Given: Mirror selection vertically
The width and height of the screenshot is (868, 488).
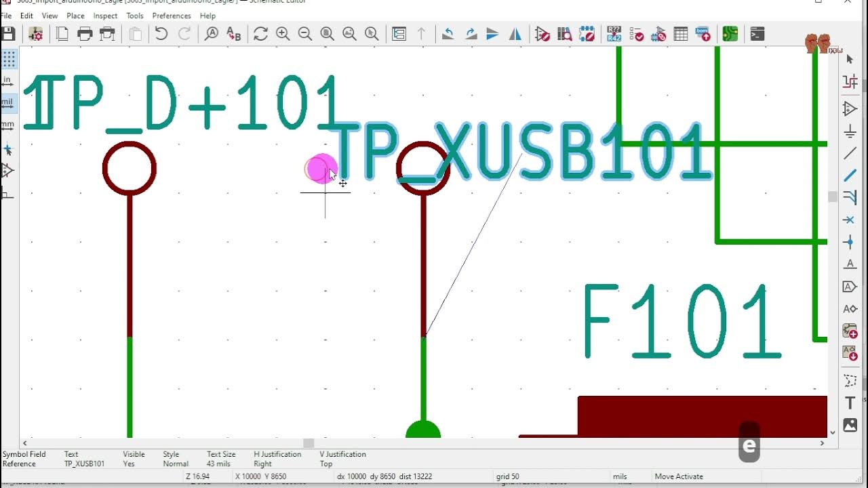Looking at the screenshot, I should pyautogui.click(x=493, y=34).
